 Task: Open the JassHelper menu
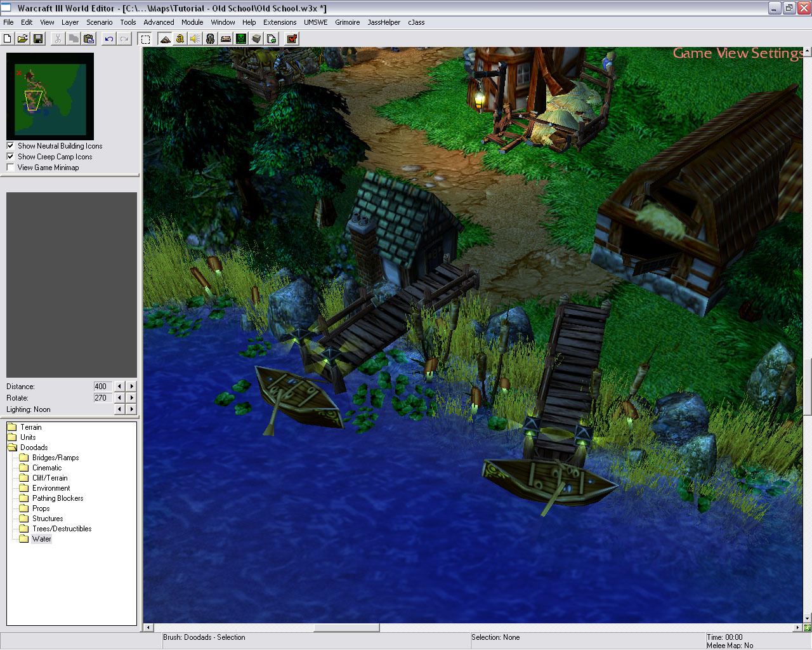coord(384,22)
